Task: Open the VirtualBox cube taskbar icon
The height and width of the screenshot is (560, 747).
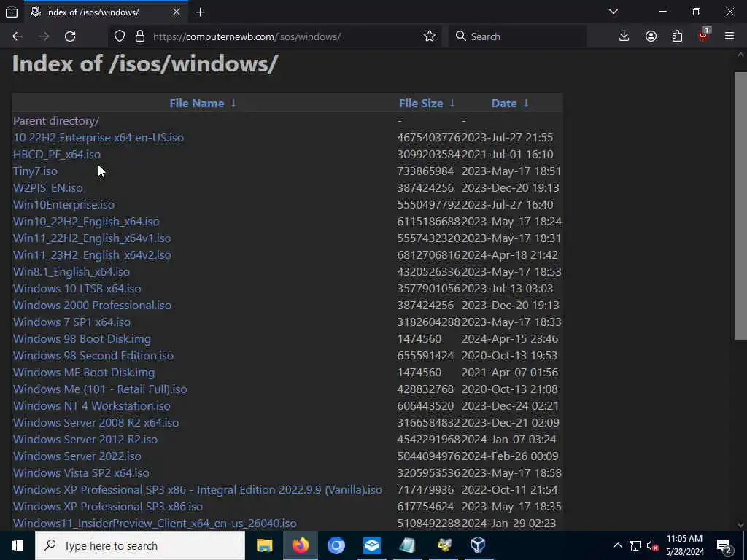Action: click(x=478, y=545)
